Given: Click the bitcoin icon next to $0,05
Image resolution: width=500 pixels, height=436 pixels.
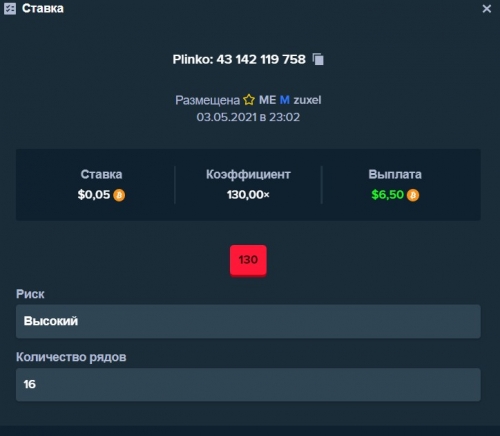Looking at the screenshot, I should coord(119,195).
